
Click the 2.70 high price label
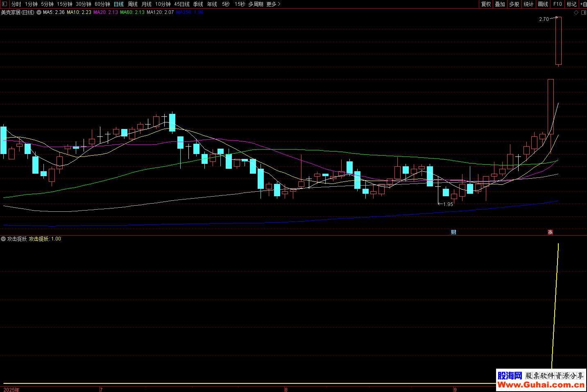544,19
